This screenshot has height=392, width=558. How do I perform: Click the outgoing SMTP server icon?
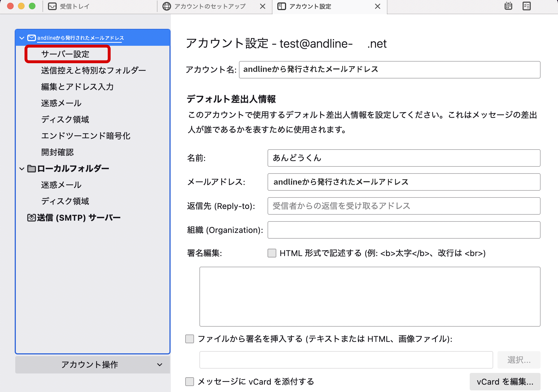[x=32, y=218]
